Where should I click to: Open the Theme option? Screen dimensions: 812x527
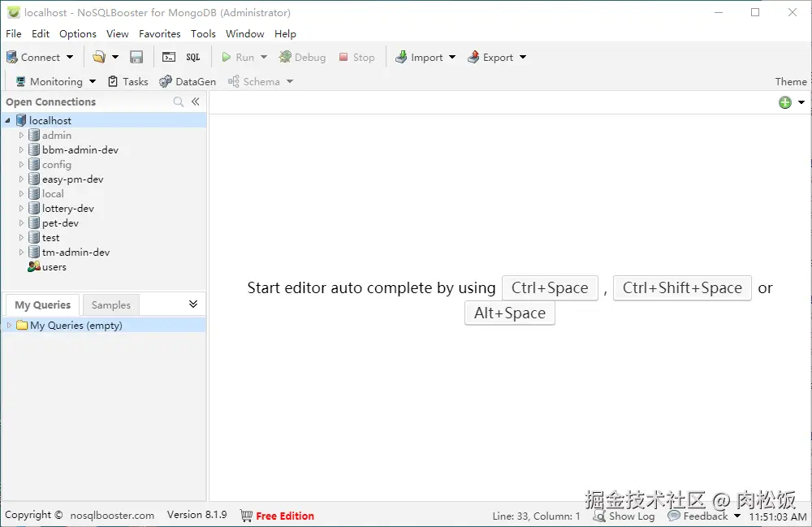click(791, 81)
